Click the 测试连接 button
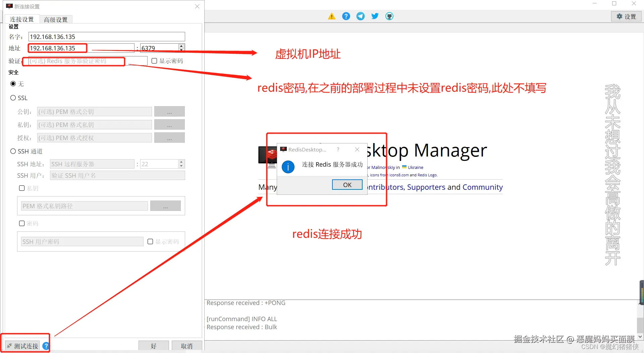Screen dimensions: 644x353 [22, 346]
